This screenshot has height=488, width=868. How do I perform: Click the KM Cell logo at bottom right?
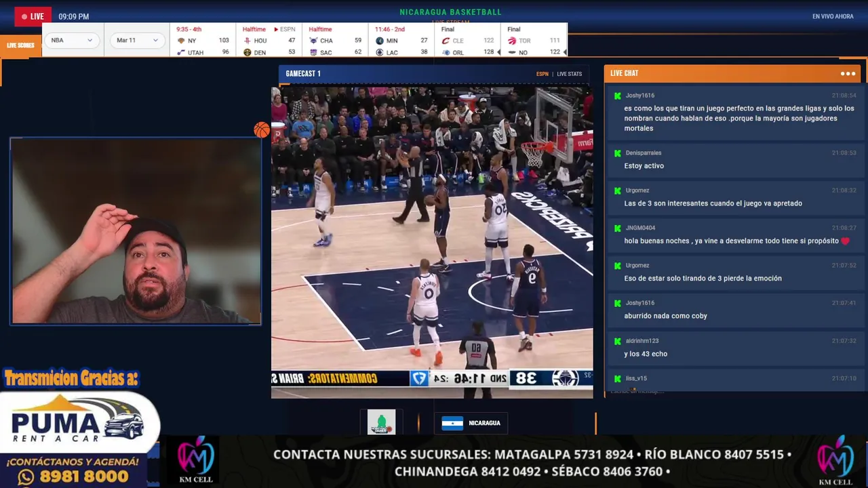coord(835,461)
